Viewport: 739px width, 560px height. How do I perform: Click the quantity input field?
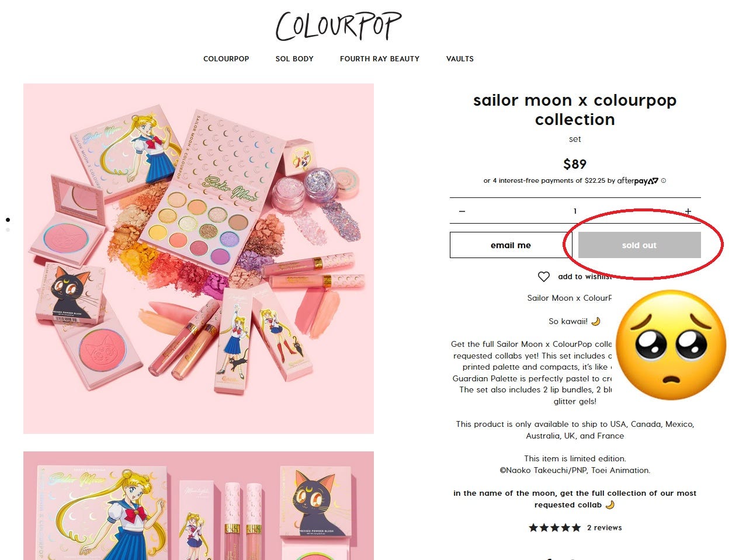575,211
